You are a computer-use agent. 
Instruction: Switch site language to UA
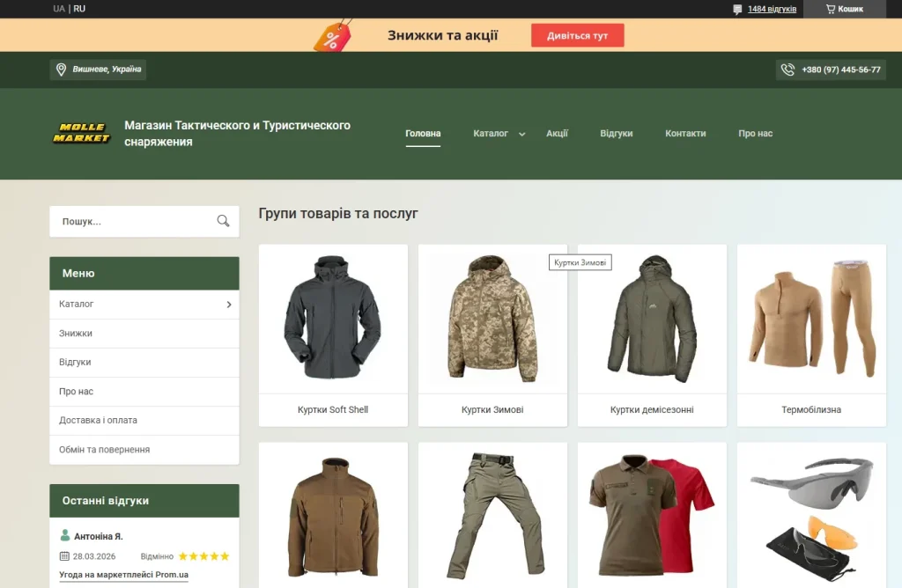tap(59, 9)
